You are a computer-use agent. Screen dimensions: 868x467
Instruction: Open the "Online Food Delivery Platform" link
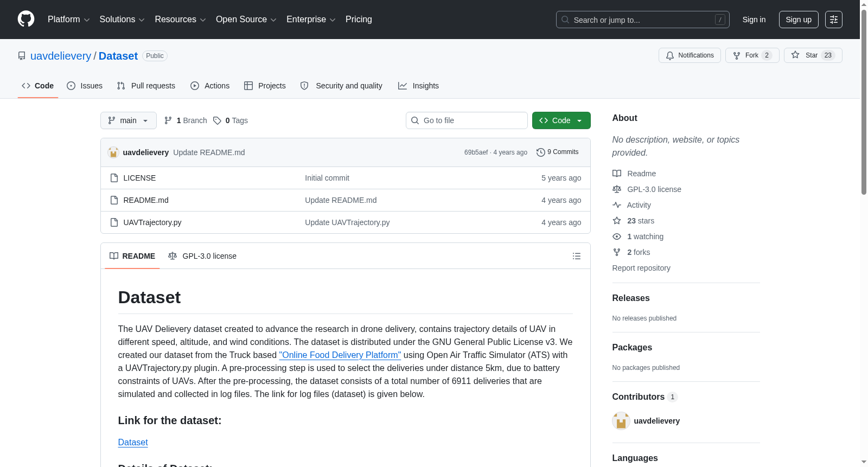(340, 355)
